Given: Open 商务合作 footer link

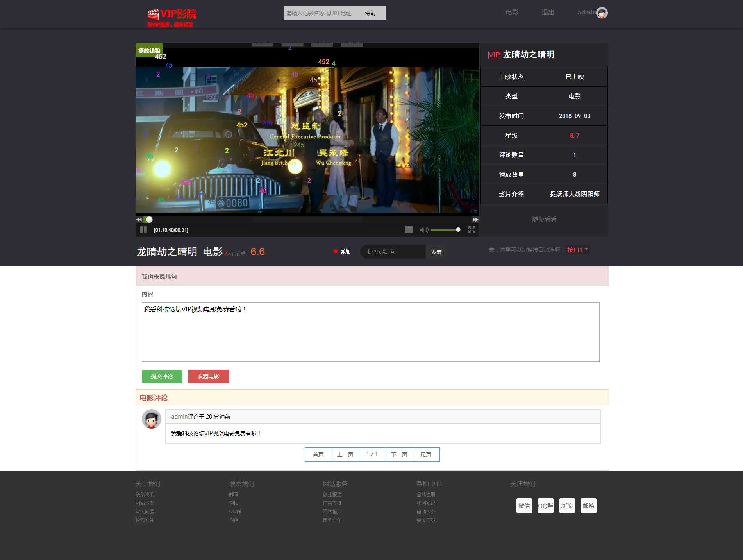Looking at the screenshot, I should pos(332,520).
